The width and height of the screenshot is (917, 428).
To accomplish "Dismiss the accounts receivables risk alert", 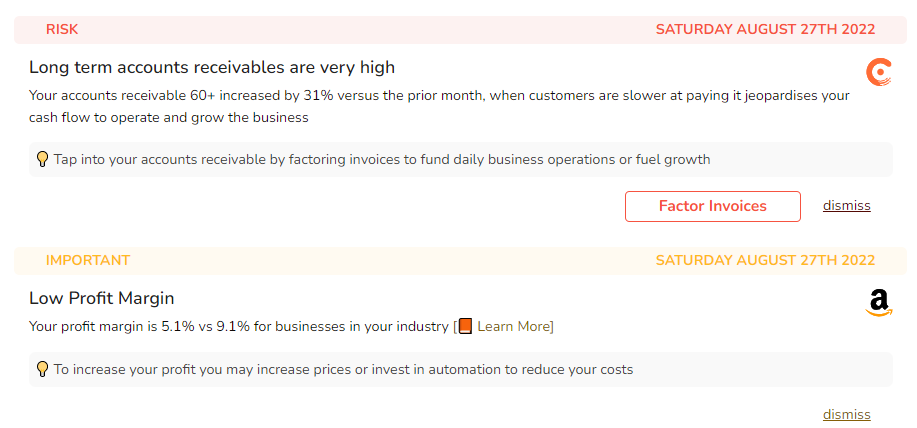I will [x=846, y=206].
